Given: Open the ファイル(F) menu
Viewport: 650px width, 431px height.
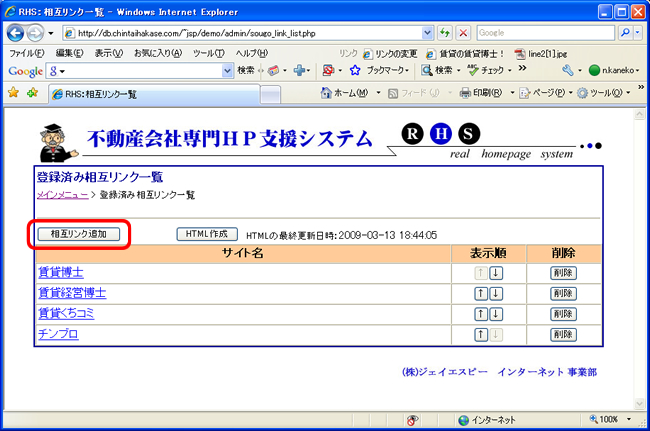Looking at the screenshot, I should coord(27,52).
